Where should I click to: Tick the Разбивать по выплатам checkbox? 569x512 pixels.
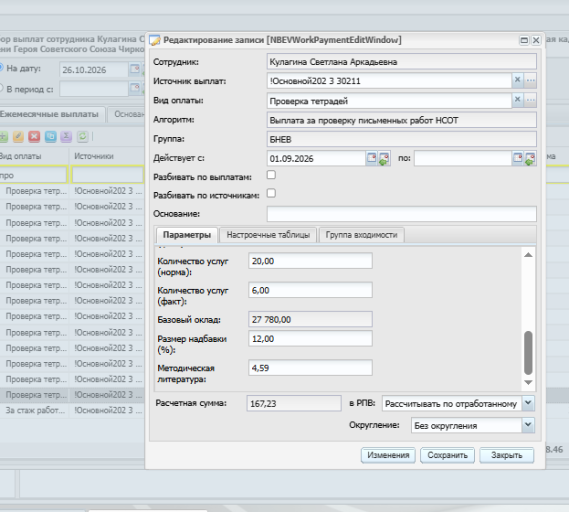pos(271,175)
